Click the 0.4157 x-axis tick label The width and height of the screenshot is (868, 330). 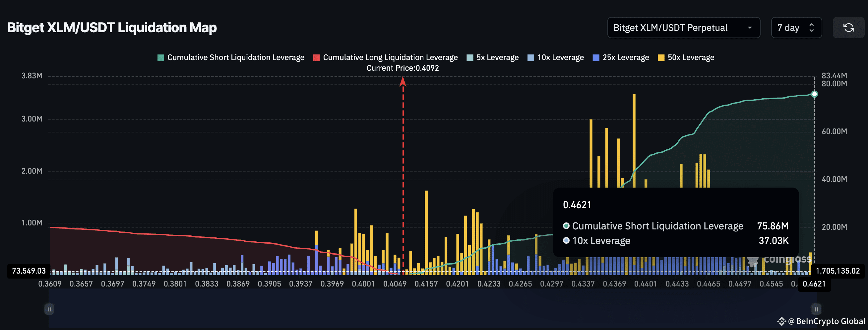[x=426, y=284]
